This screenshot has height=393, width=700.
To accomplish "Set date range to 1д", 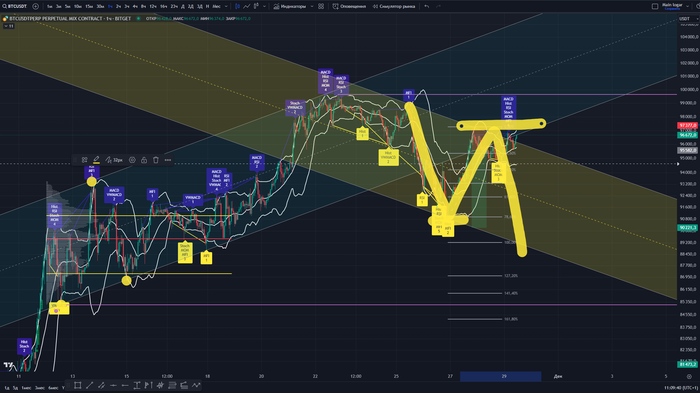I will [7, 388].
